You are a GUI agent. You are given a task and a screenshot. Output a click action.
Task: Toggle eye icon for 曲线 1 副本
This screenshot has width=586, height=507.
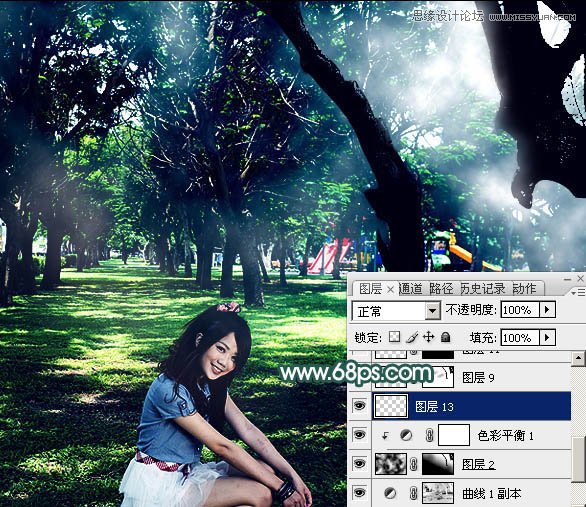point(359,493)
